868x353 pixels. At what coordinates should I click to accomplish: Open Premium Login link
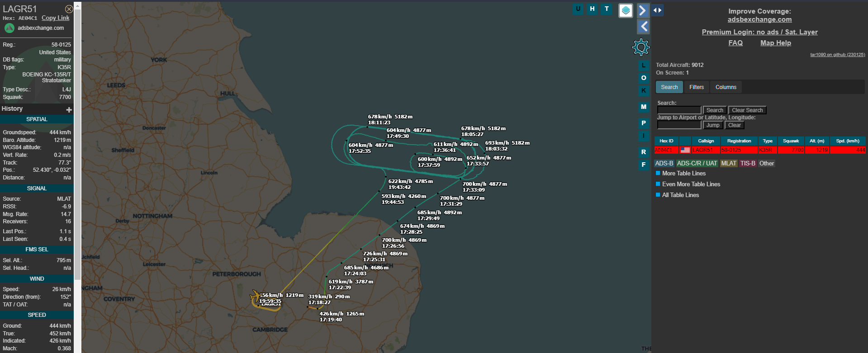click(x=759, y=32)
